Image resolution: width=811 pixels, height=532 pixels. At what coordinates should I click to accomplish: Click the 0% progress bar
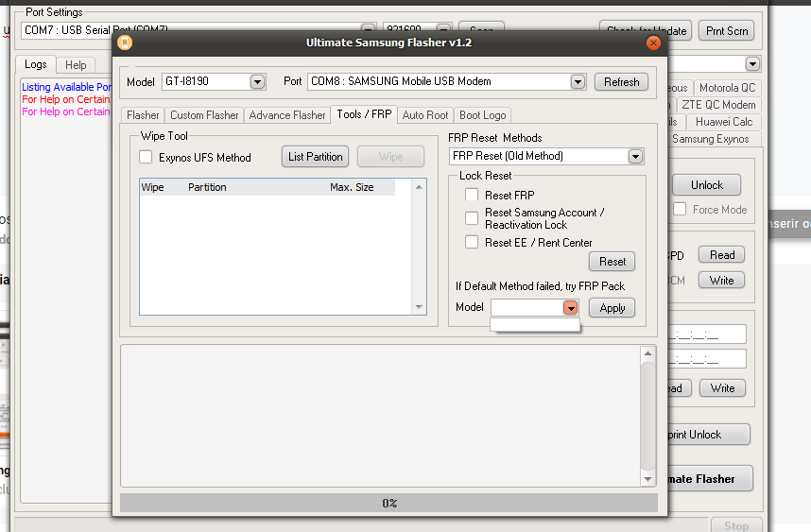388,503
